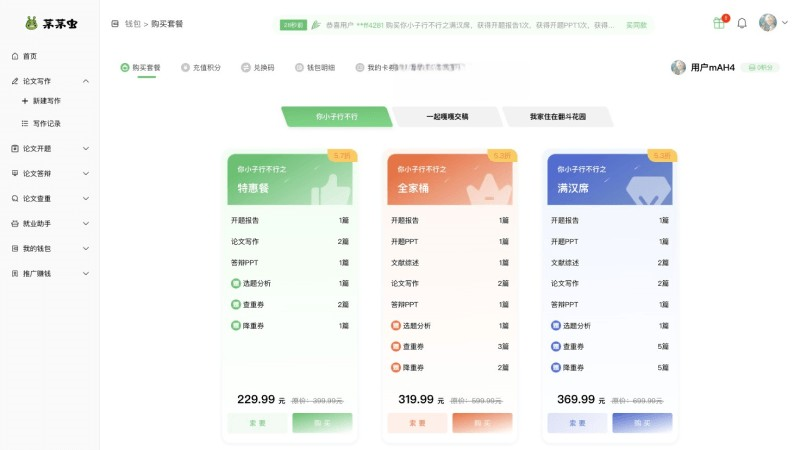Click the 降重券 icon in the 满汉席 card
This screenshot has height=450, width=800.
pos(556,368)
